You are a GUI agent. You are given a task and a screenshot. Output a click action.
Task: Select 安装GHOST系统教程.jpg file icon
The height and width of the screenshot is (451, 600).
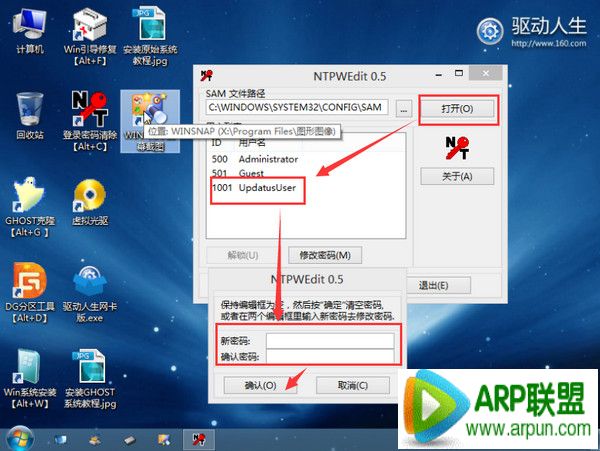(90, 379)
